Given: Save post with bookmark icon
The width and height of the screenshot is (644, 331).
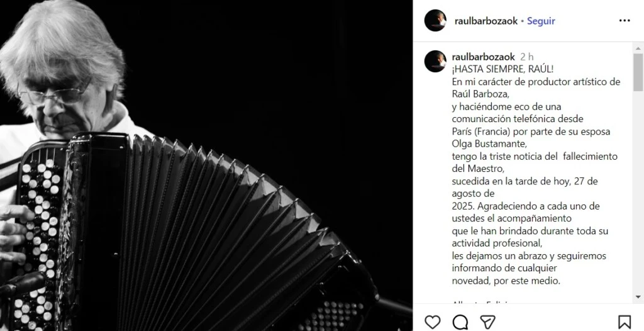Looking at the screenshot, I should point(625,322).
